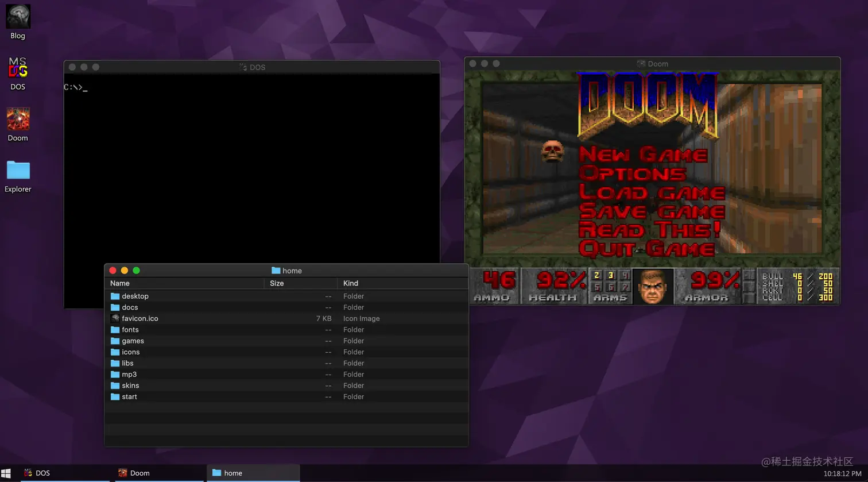The width and height of the screenshot is (868, 482).
Task: Maximize the home window with green button
Action: pos(137,271)
